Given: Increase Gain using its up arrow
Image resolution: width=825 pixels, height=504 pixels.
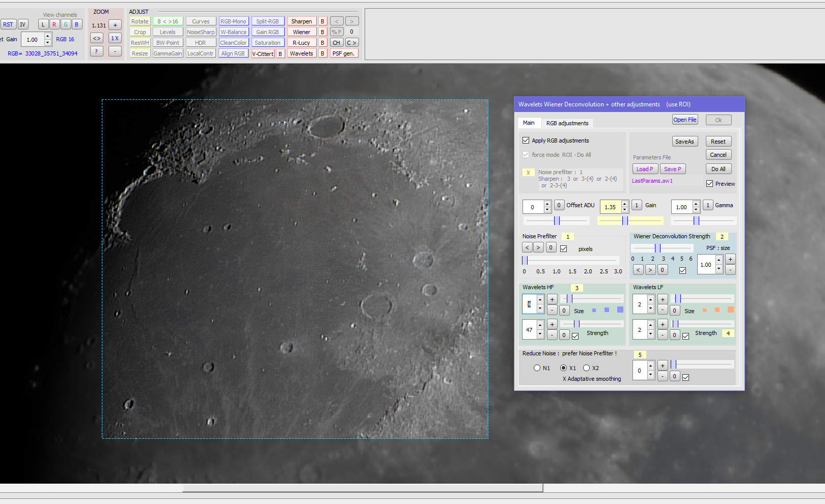Looking at the screenshot, I should [x=624, y=204].
